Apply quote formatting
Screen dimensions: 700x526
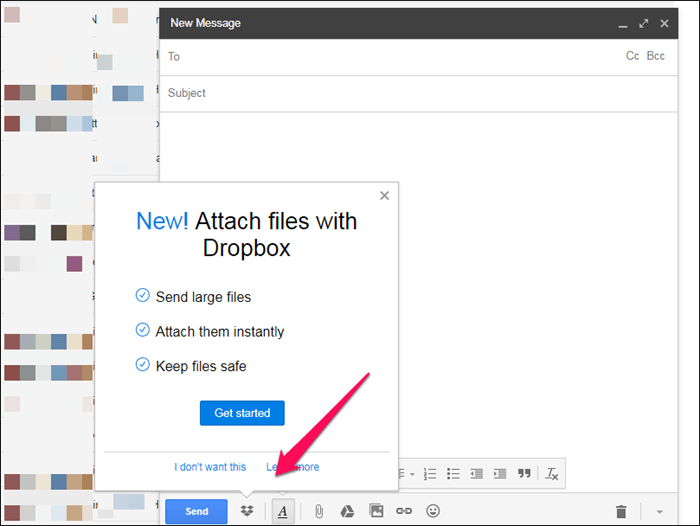[524, 473]
